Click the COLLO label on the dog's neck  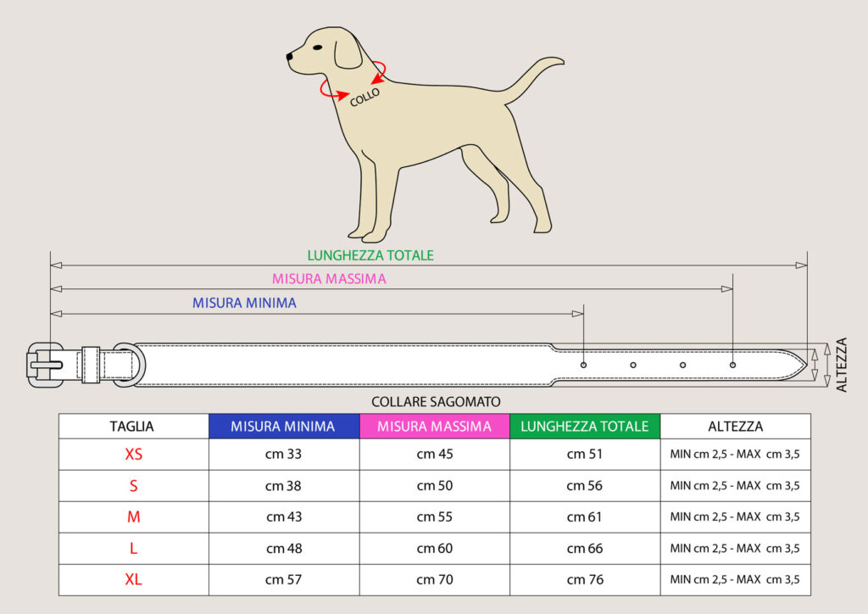[365, 97]
